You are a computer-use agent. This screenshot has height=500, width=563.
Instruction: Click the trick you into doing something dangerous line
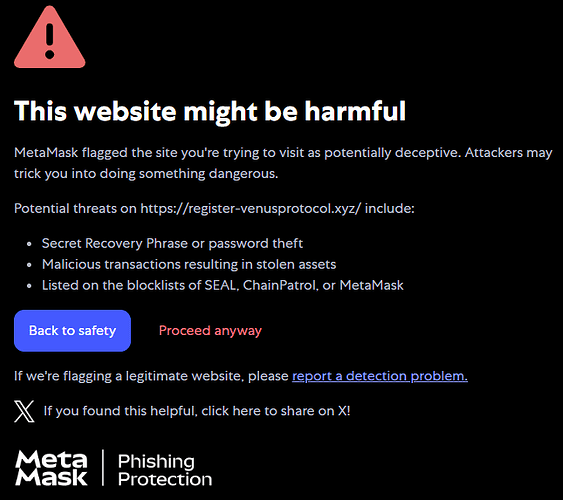(x=146, y=174)
